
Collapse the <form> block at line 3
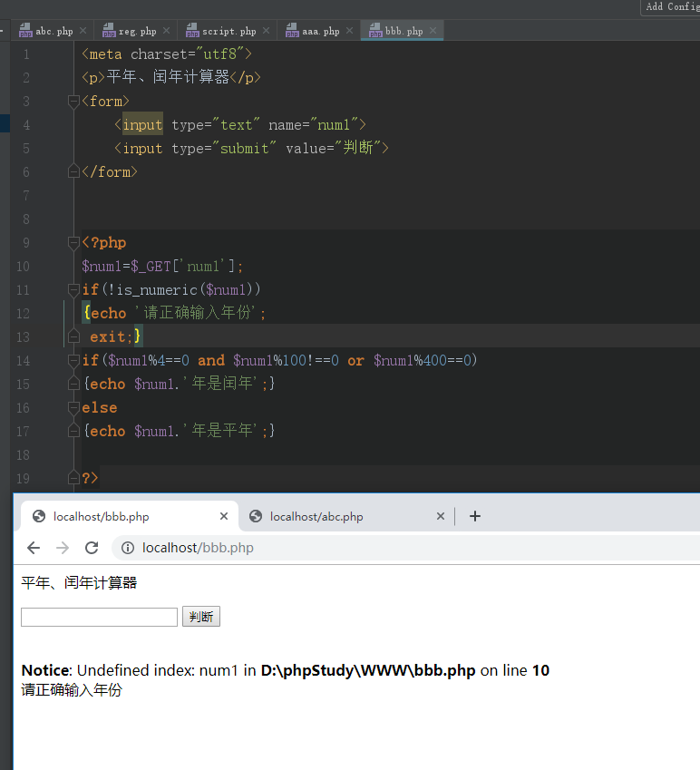pos(73,102)
